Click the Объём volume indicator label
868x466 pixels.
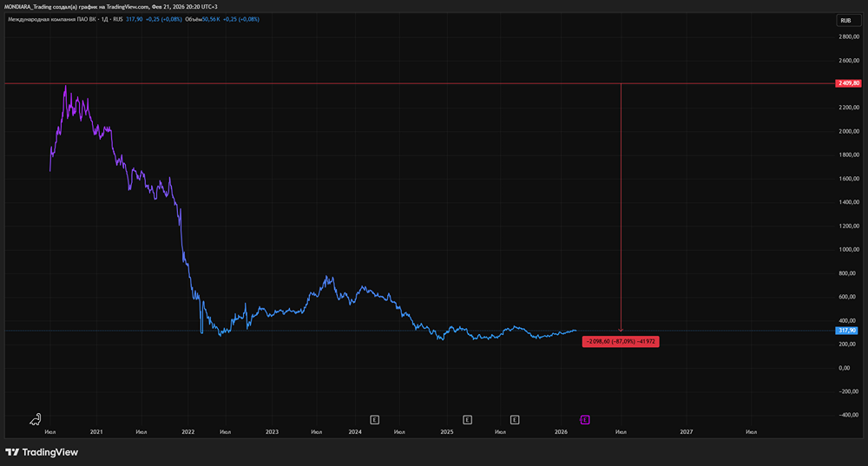pos(193,18)
